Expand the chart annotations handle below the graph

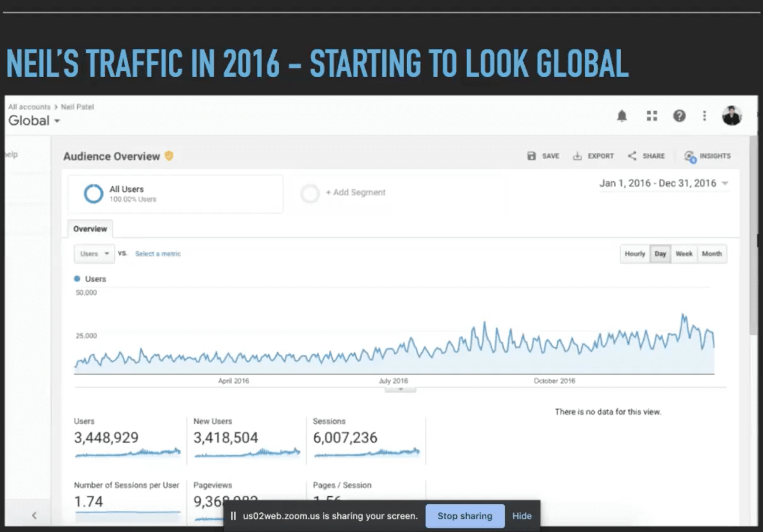point(401,389)
